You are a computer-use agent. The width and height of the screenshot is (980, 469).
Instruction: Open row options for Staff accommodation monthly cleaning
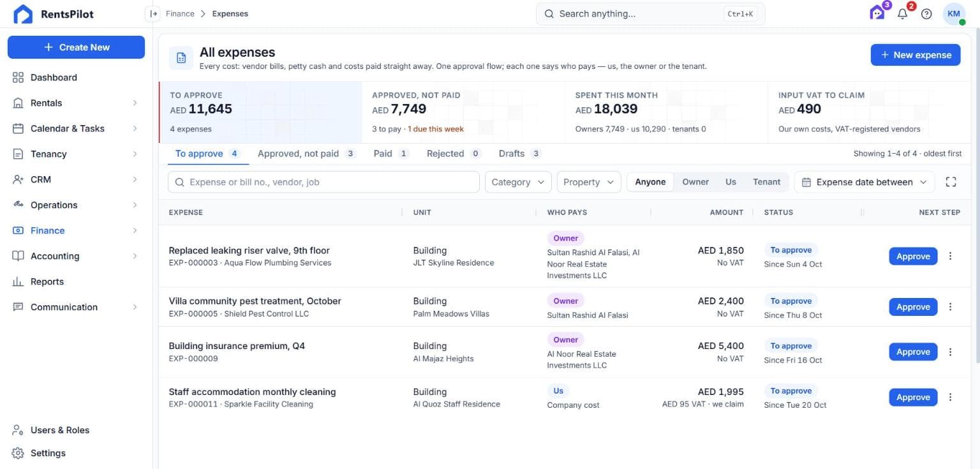point(950,397)
